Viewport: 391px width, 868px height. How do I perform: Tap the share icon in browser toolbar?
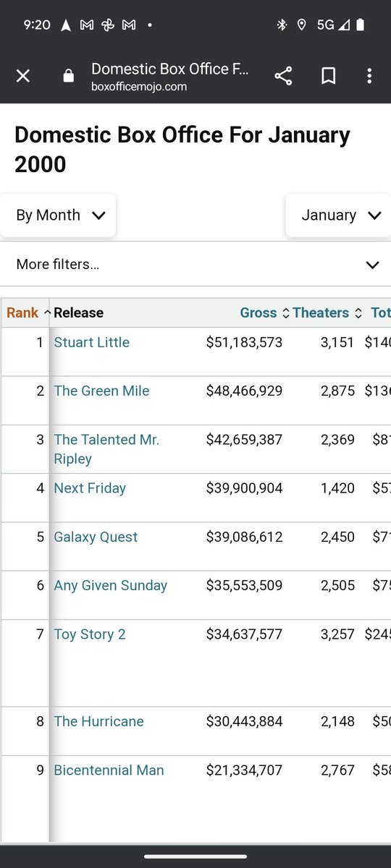tap(283, 76)
